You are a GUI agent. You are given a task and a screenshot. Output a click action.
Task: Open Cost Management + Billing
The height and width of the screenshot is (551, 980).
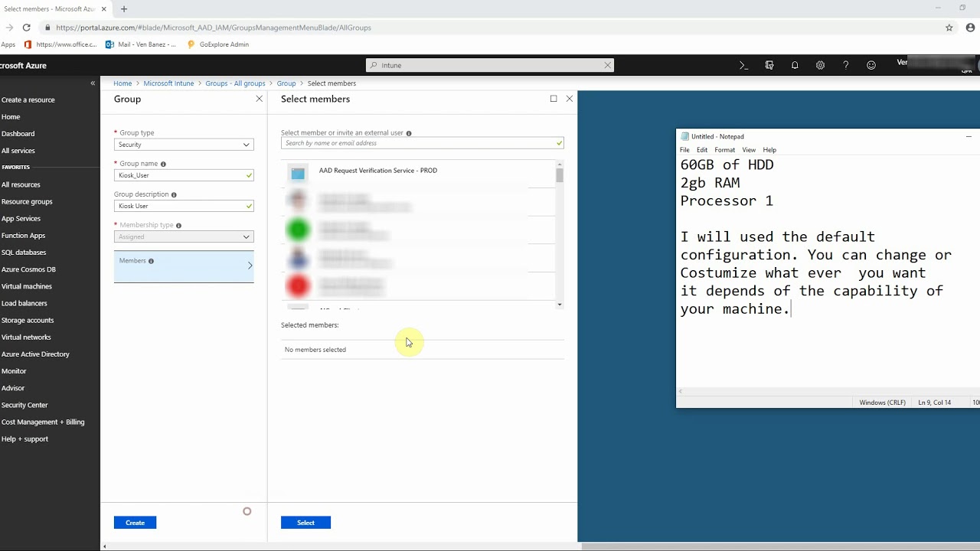(43, 422)
